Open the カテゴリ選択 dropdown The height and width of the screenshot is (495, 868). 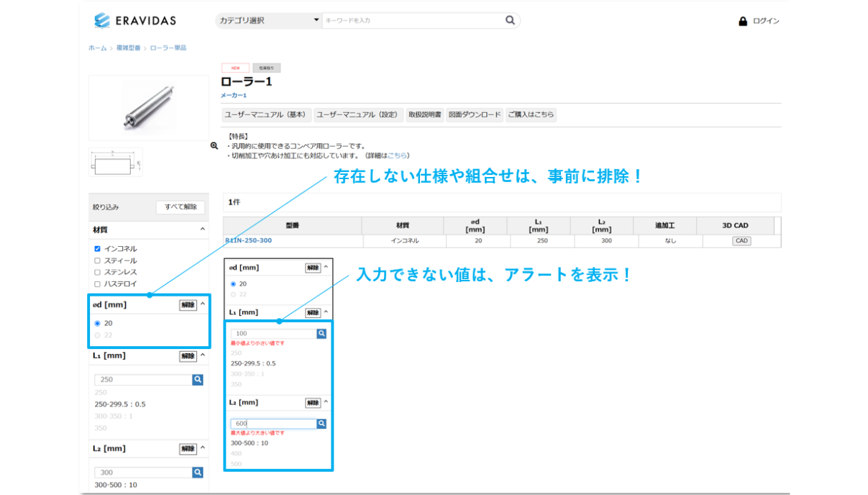[268, 20]
